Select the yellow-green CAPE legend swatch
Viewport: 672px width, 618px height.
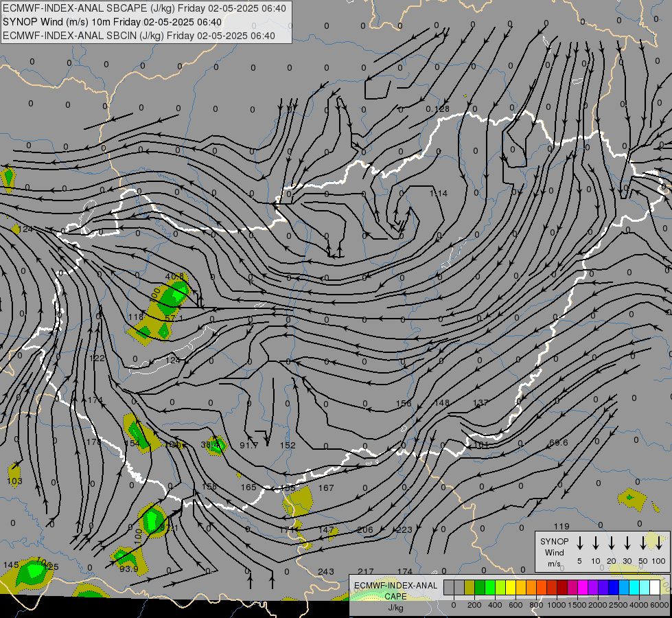click(x=500, y=588)
